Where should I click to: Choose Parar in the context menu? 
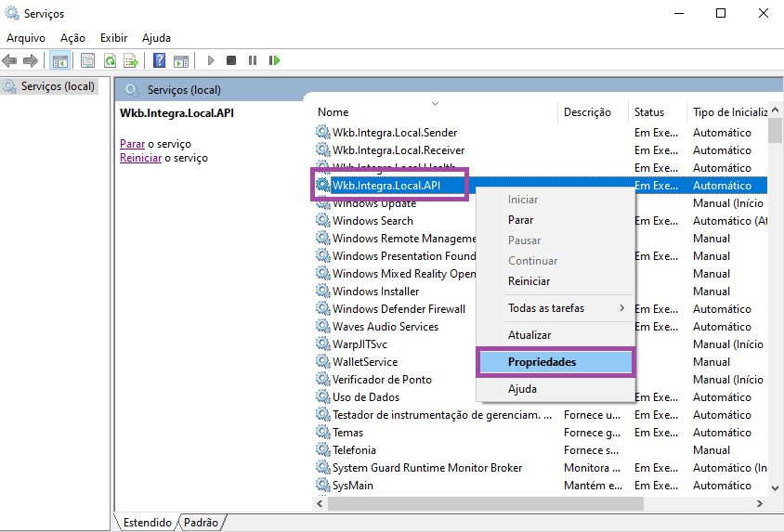tap(555, 220)
